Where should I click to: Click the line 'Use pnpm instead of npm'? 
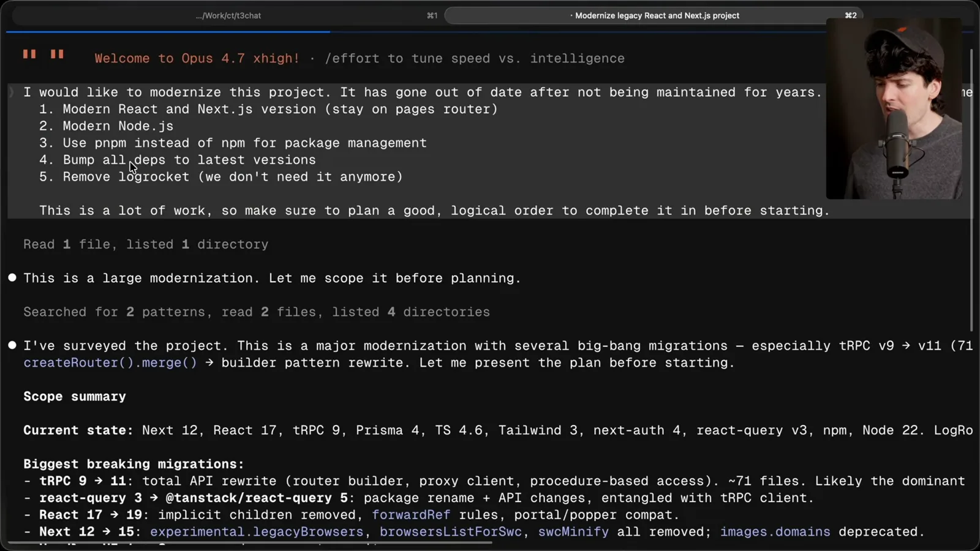click(x=233, y=143)
